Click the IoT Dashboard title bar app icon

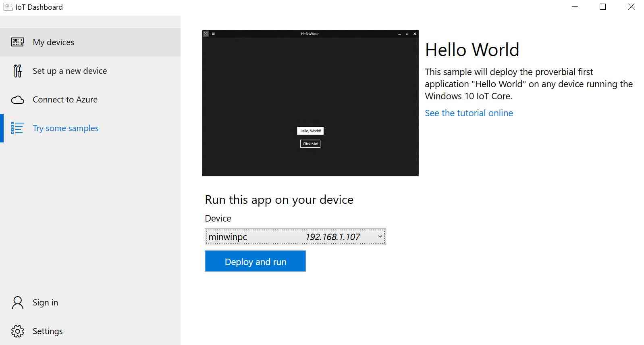tap(8, 7)
